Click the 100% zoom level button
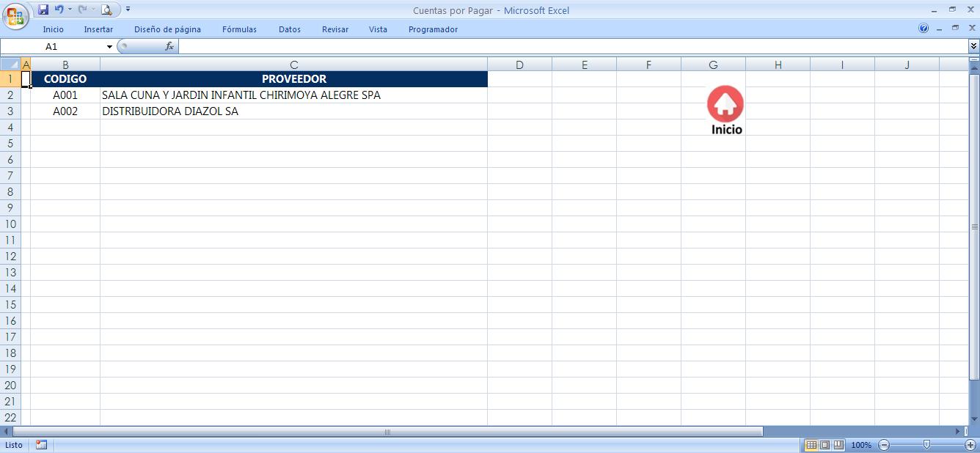980x453 pixels. click(x=861, y=445)
